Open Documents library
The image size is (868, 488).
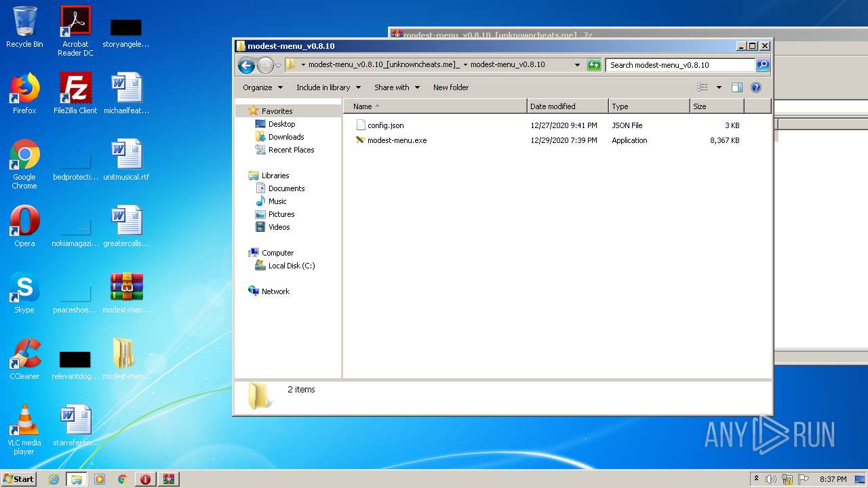pos(286,188)
